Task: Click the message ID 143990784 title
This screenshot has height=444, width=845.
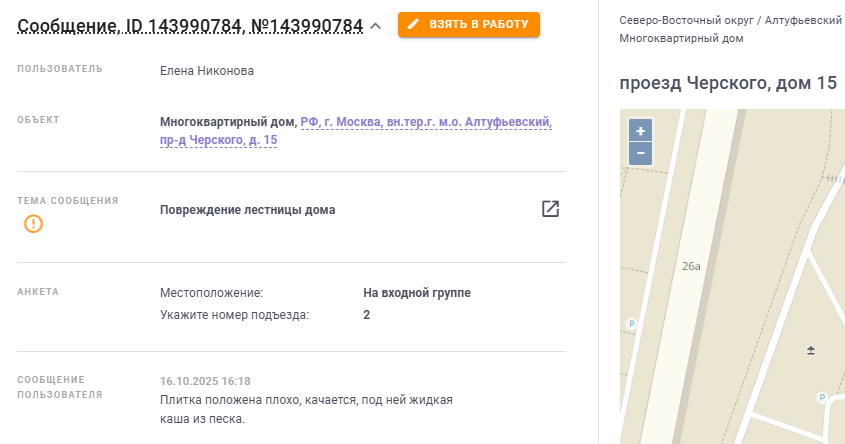Action: 190,26
